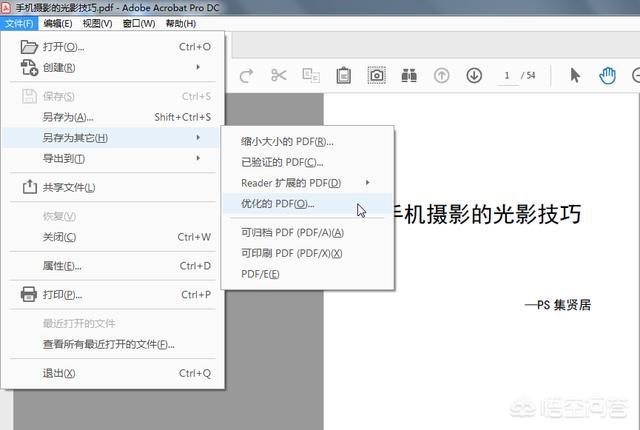
Task: Expand the 创建(R) submenu arrow
Action: 198,67
